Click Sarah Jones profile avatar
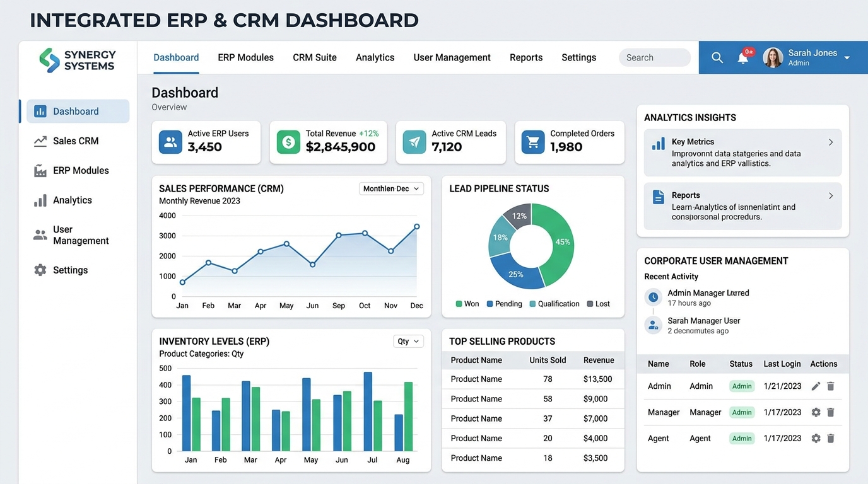The width and height of the screenshot is (868, 484). (773, 57)
